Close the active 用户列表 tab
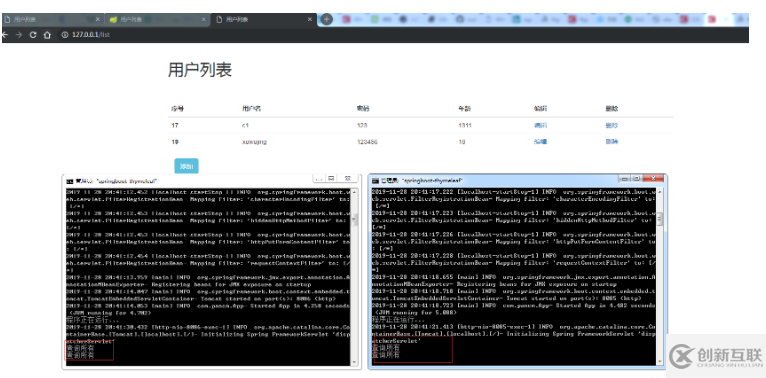The image size is (766, 378). pos(310,20)
